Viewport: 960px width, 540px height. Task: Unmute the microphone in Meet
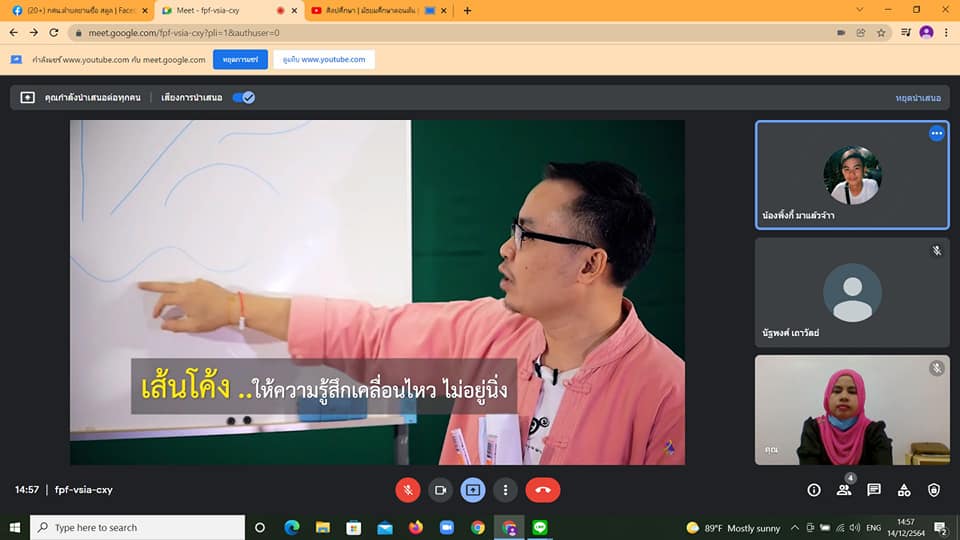click(x=408, y=490)
